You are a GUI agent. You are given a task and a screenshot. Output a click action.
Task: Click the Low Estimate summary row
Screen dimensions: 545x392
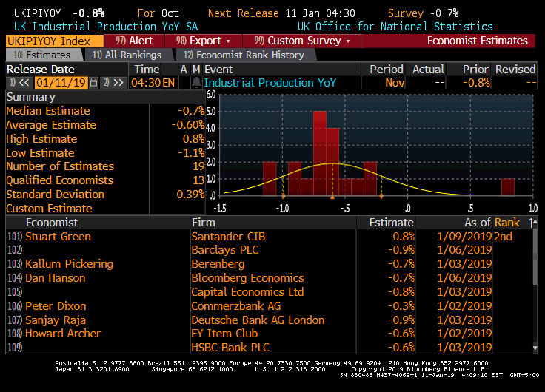[x=105, y=153]
